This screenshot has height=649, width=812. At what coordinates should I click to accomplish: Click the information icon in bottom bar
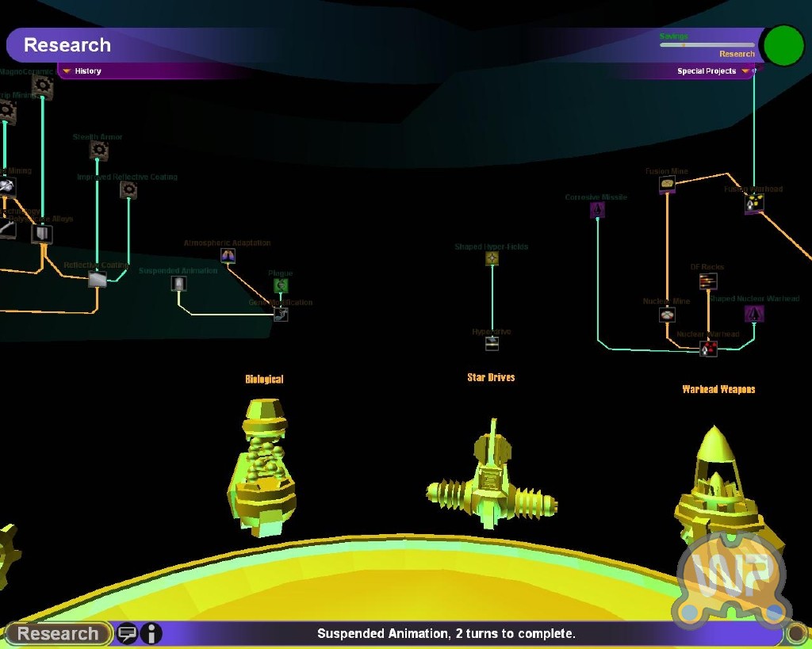pyautogui.click(x=151, y=633)
